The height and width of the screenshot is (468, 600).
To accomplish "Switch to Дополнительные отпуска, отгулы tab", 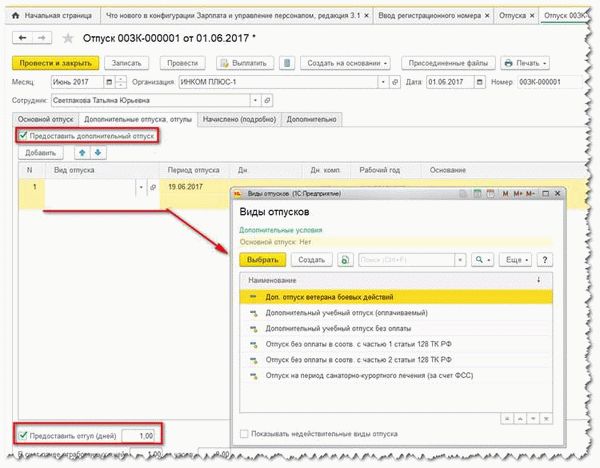I will pyautogui.click(x=138, y=119).
